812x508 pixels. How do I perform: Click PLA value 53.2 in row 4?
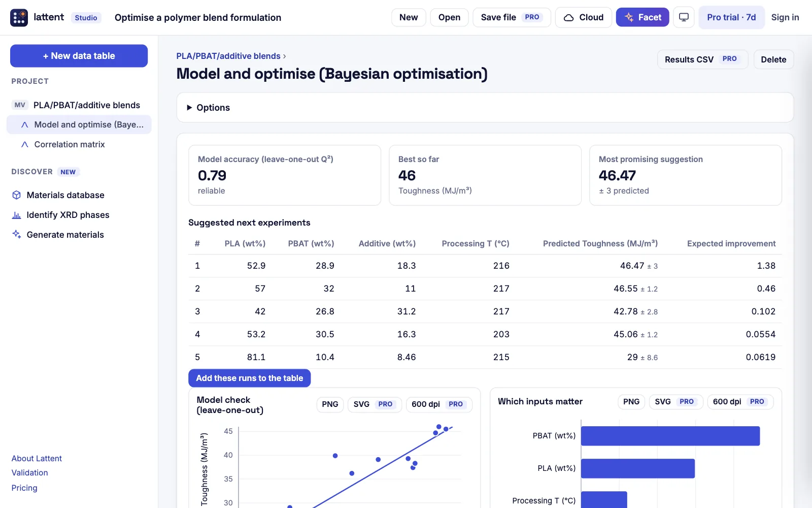256,334
